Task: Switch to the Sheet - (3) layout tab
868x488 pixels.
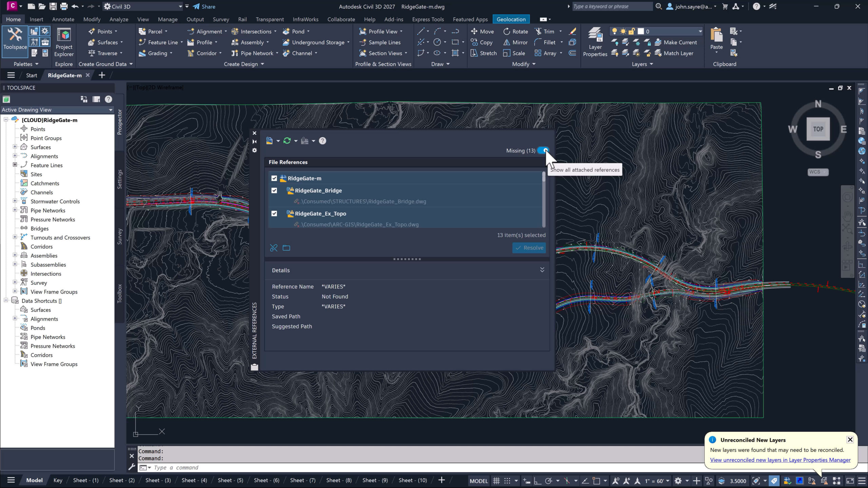Action: pyautogui.click(x=158, y=480)
